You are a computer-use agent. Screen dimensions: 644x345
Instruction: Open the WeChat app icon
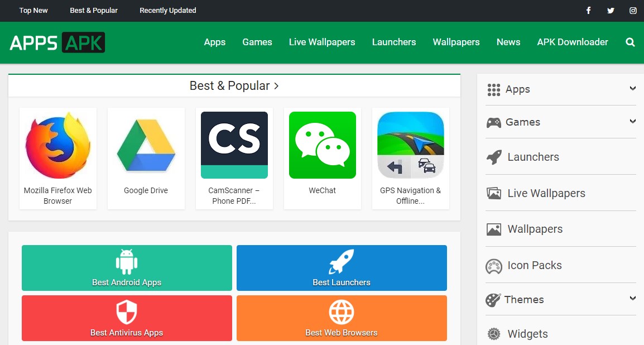coord(323,145)
